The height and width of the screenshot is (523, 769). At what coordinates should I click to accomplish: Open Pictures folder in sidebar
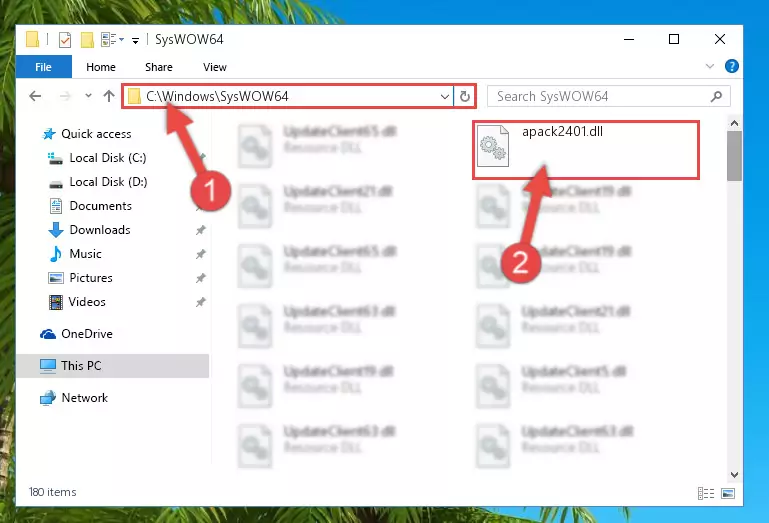(91, 278)
